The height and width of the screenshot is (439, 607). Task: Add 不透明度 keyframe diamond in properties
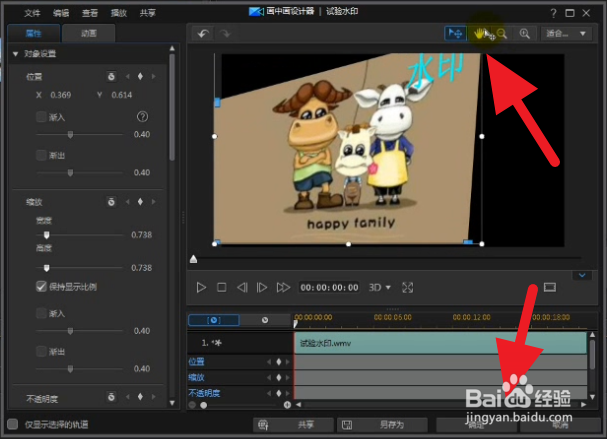[x=140, y=397]
